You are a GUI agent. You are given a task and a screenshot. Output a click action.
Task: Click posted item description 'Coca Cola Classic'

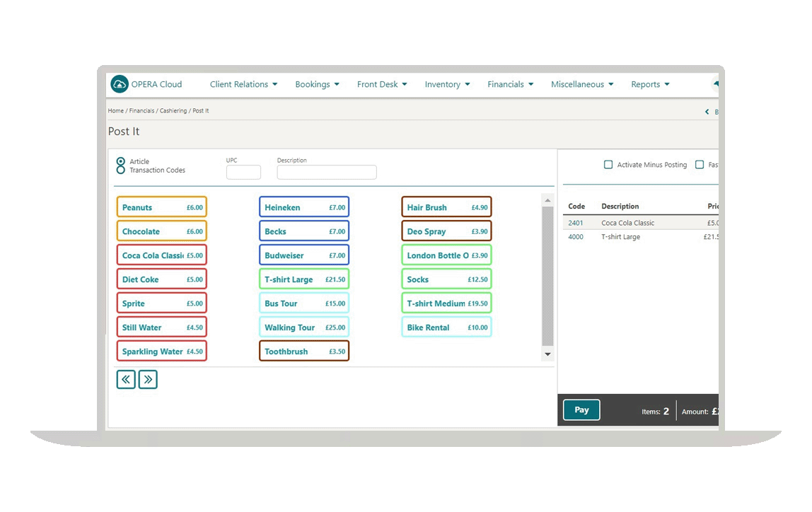click(627, 223)
